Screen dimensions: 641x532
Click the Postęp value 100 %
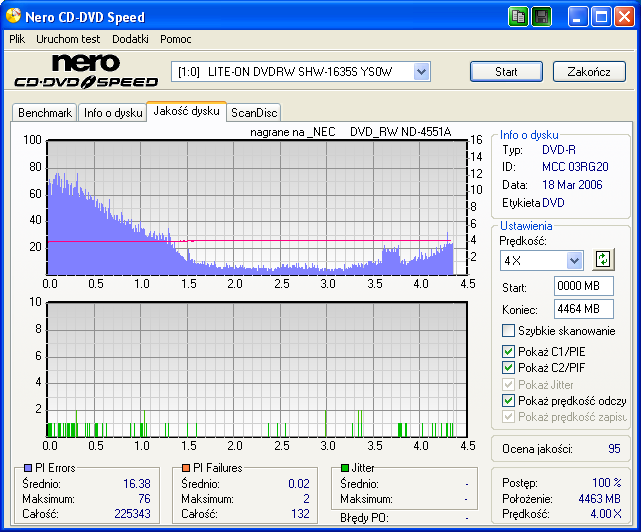(607, 483)
